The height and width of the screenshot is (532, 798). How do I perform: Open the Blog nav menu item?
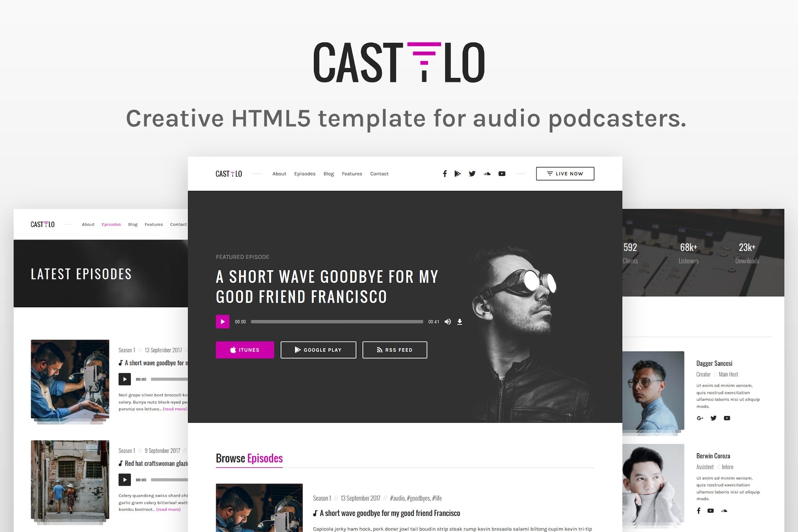click(x=329, y=173)
